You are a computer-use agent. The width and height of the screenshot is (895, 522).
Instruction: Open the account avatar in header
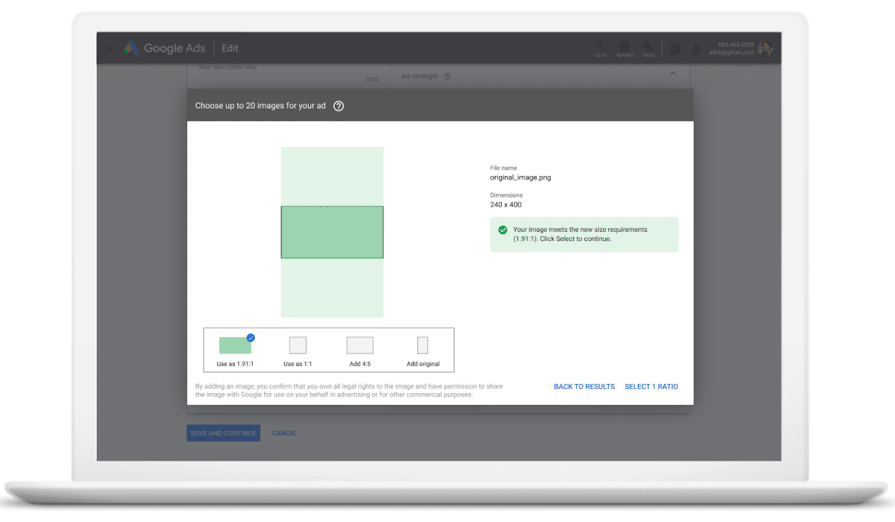(765, 48)
